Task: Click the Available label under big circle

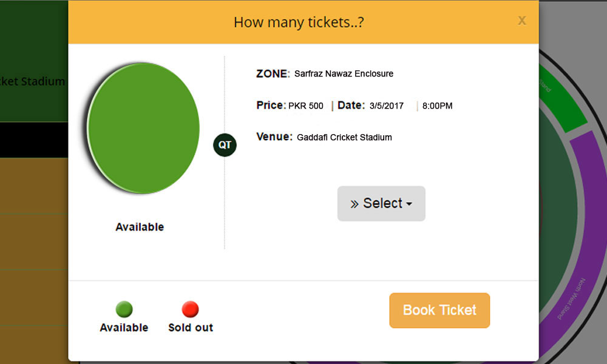Action: 140,227
